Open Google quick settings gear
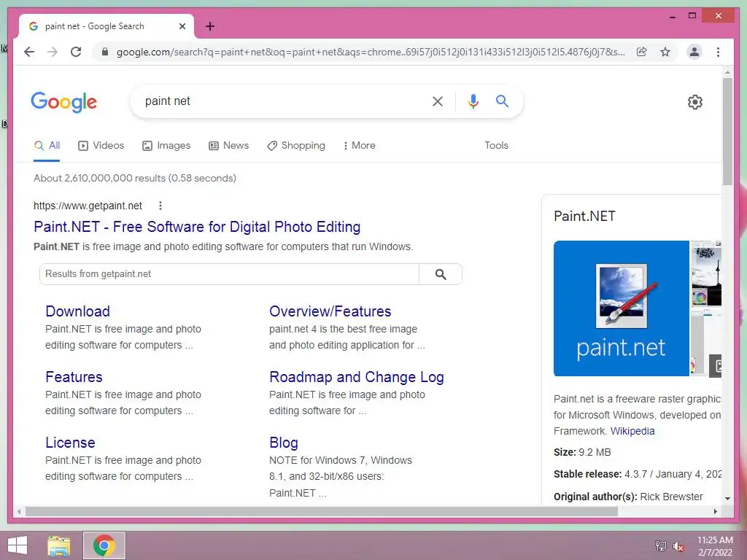The width and height of the screenshot is (747, 560). [x=695, y=102]
